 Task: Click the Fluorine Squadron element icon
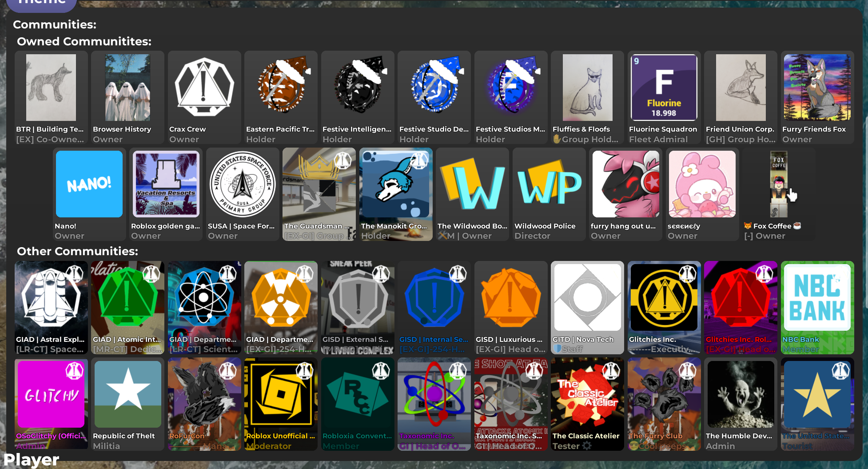[x=664, y=88]
